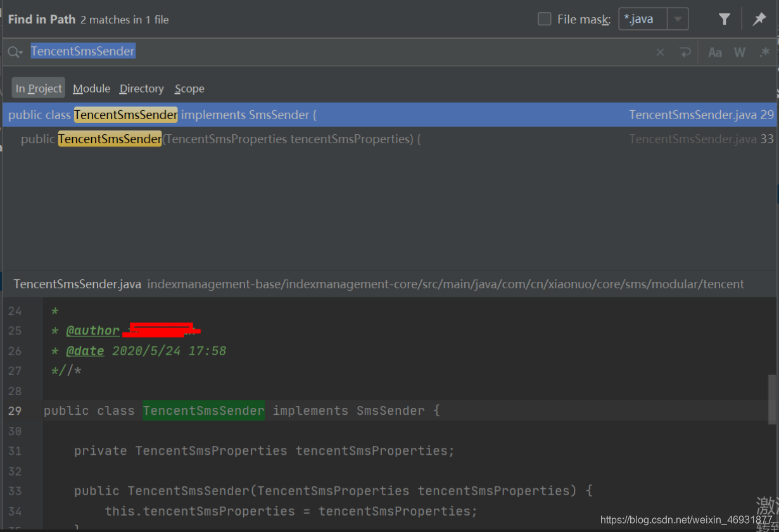Pin the Find in Path window
This screenshot has height=532, width=779.
pyautogui.click(x=759, y=19)
